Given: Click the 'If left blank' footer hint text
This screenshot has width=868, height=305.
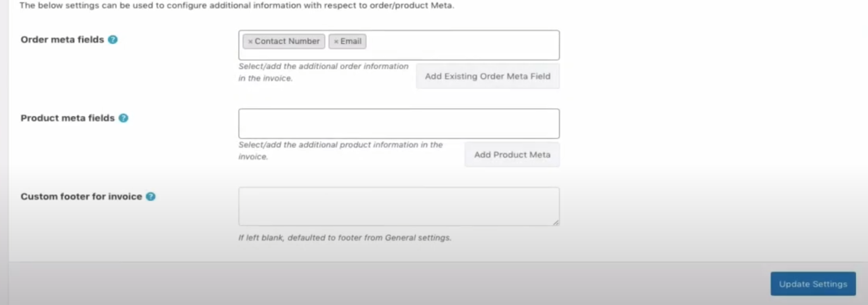Looking at the screenshot, I should coord(345,238).
